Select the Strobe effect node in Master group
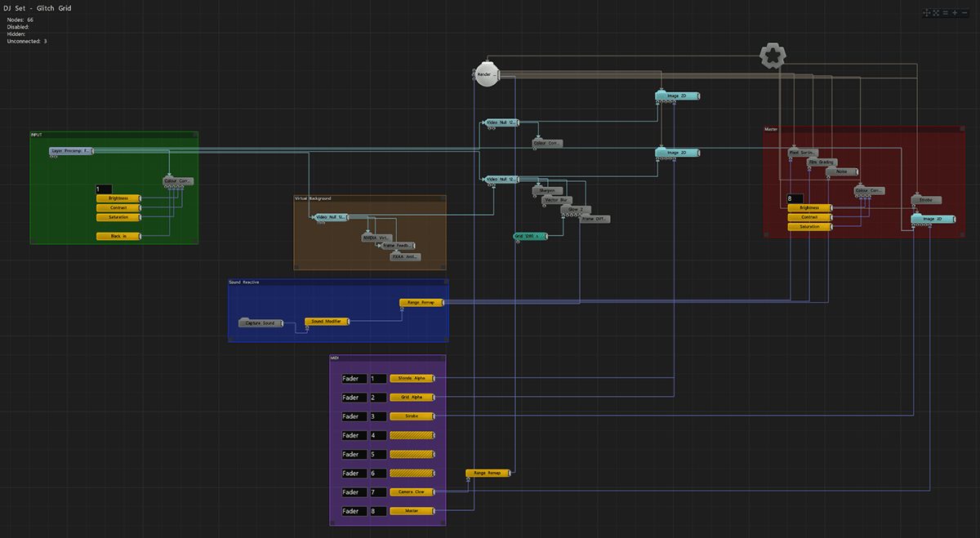 [x=927, y=200]
